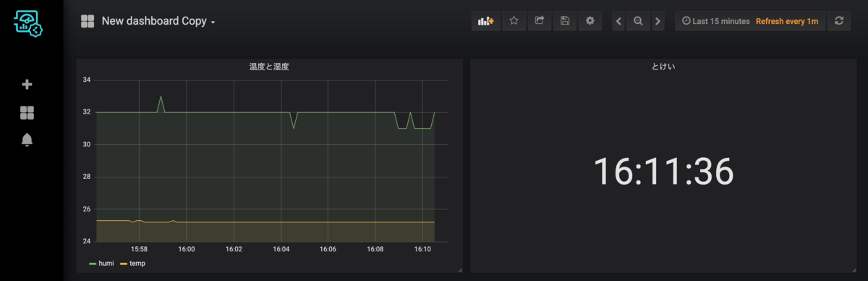Screen dimensions: 868x281
Task: Open the Dashboards grid icon in sidebar
Action: (x=27, y=112)
